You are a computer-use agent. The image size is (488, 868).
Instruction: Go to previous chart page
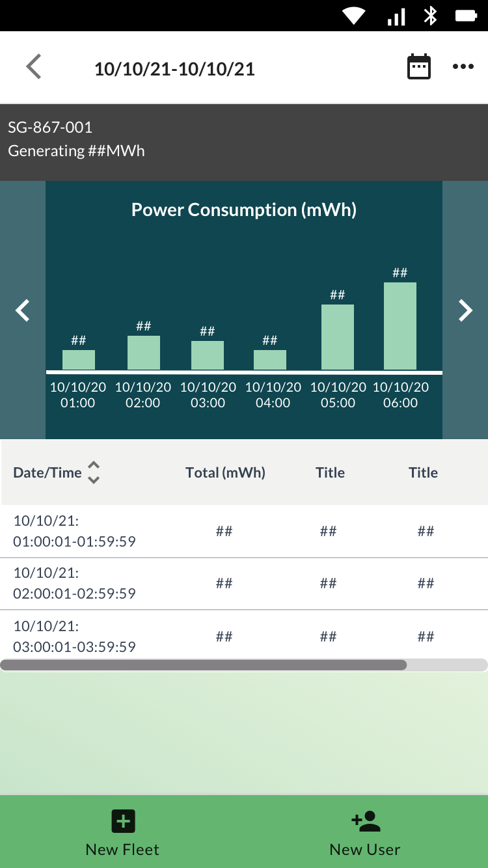click(23, 310)
